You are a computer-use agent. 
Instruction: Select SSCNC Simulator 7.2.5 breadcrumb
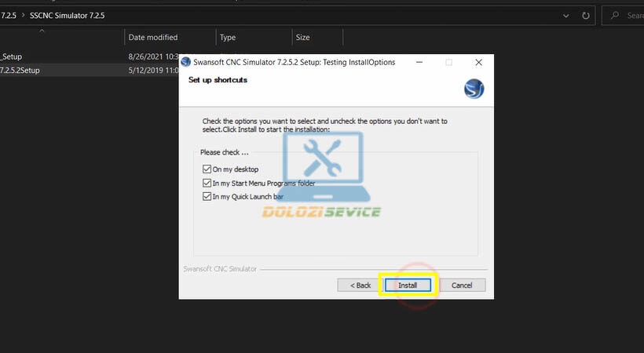pyautogui.click(x=67, y=16)
